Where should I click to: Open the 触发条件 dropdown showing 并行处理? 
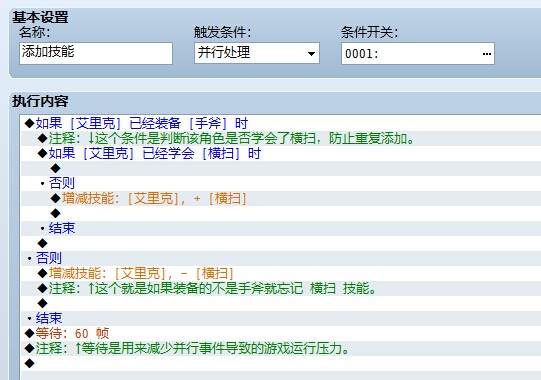point(257,53)
